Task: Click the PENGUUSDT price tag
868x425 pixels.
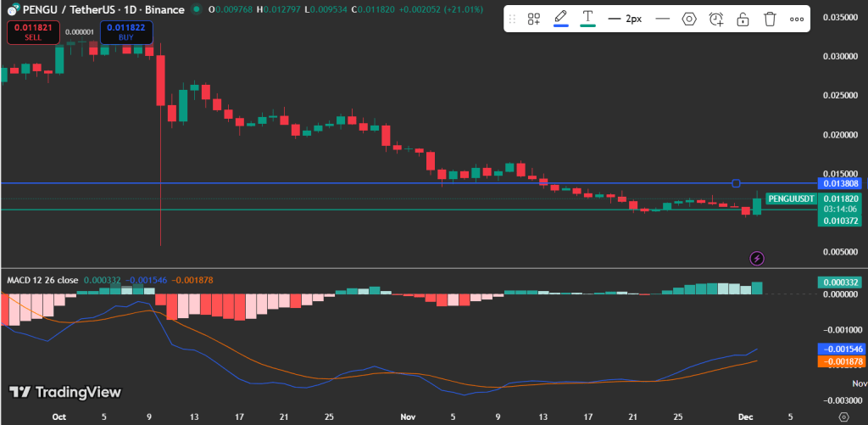Action: [791, 199]
